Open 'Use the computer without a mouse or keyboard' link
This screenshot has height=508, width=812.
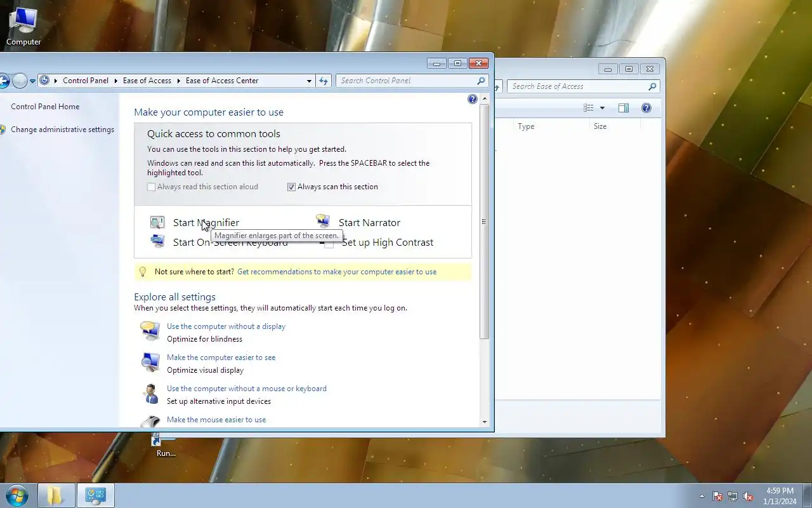(x=247, y=389)
